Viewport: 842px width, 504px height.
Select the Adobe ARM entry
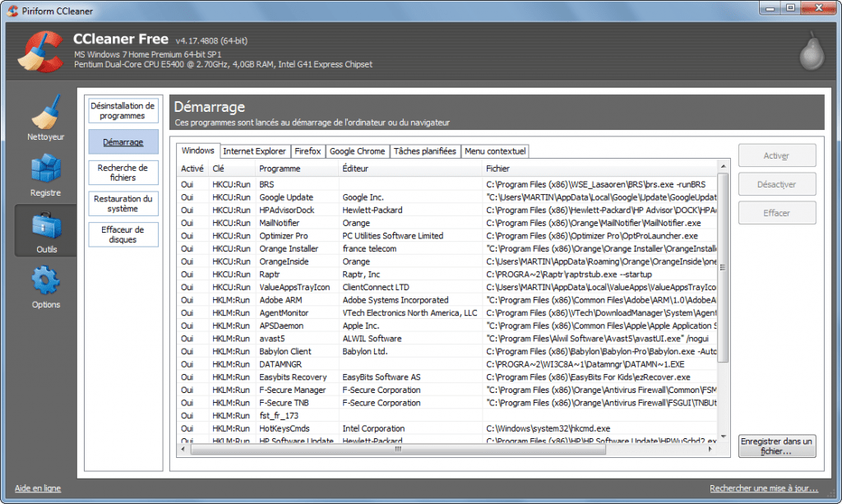(447, 300)
